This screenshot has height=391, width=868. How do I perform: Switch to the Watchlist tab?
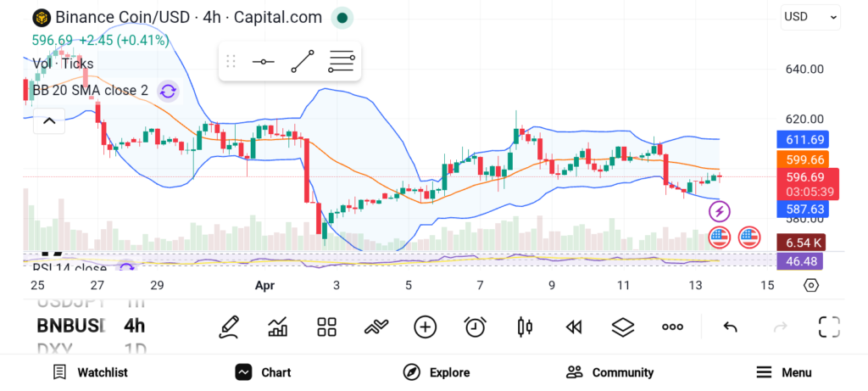point(90,372)
